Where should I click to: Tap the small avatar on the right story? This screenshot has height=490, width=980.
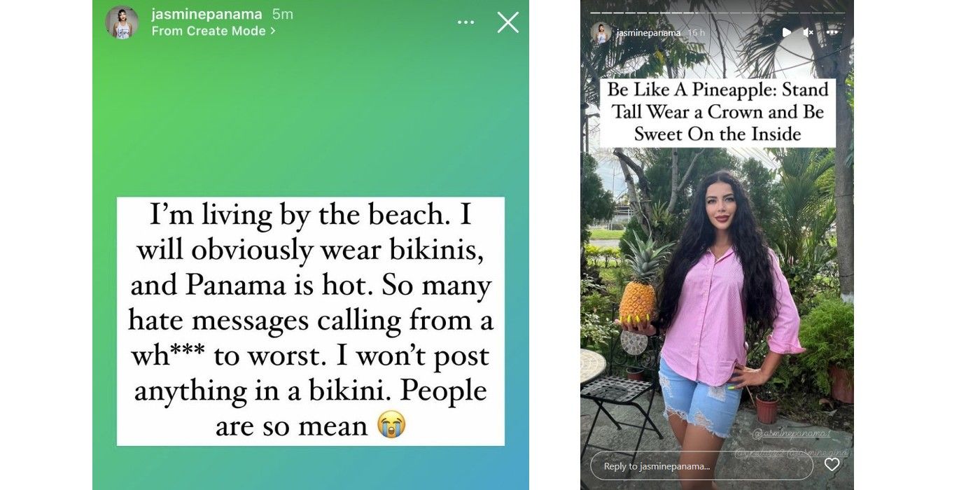tap(601, 32)
